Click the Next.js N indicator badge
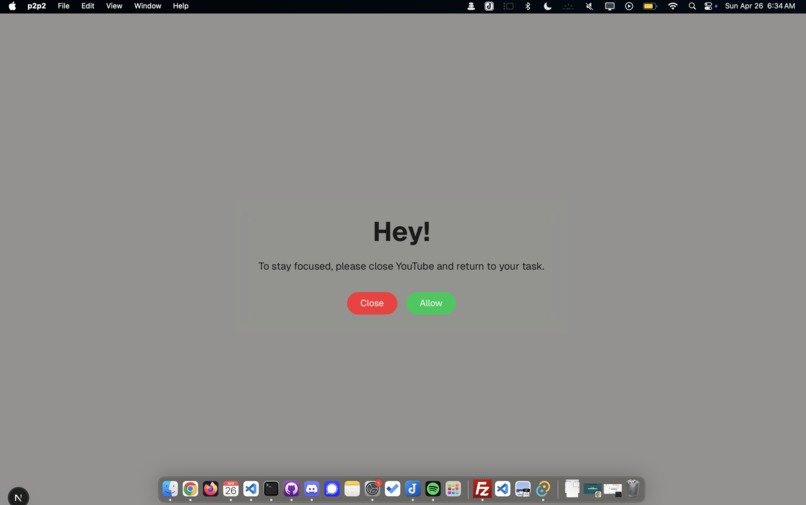The width and height of the screenshot is (806, 505). click(x=19, y=497)
